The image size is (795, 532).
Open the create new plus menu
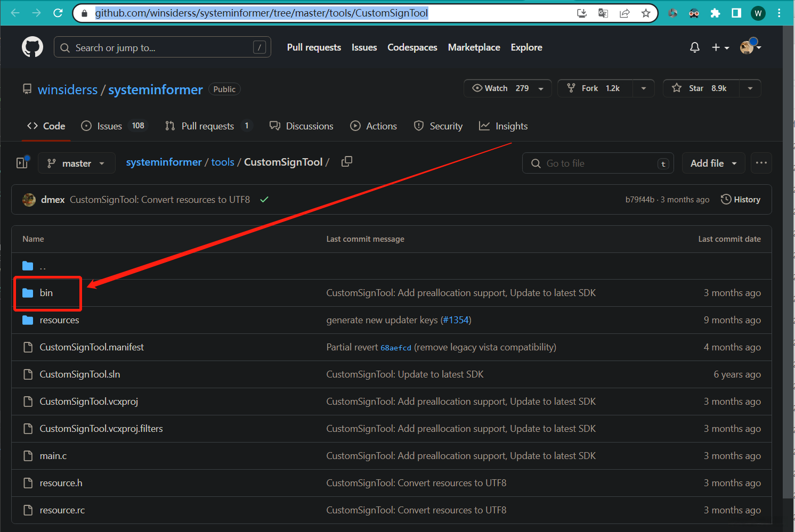720,47
